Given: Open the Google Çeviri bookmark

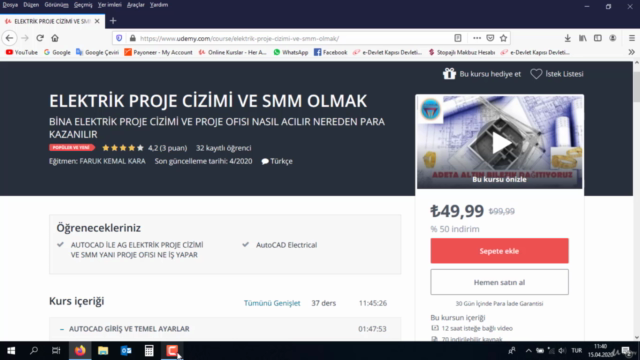Looking at the screenshot, I should [98, 52].
